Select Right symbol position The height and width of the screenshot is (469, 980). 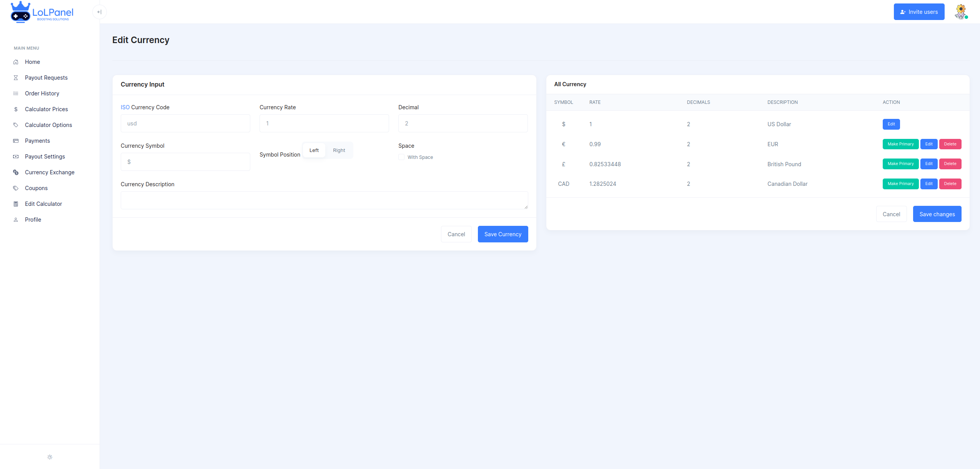click(339, 150)
